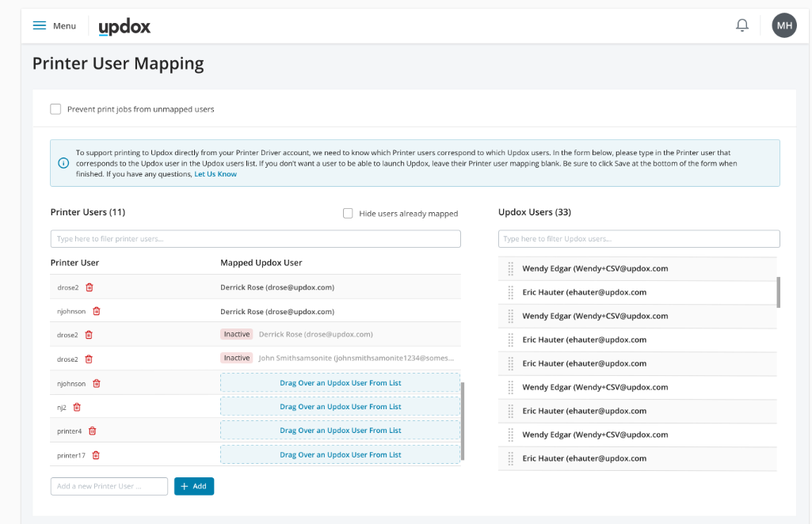Open the notifications bell
The width and height of the screenshot is (812, 524).
(x=742, y=25)
